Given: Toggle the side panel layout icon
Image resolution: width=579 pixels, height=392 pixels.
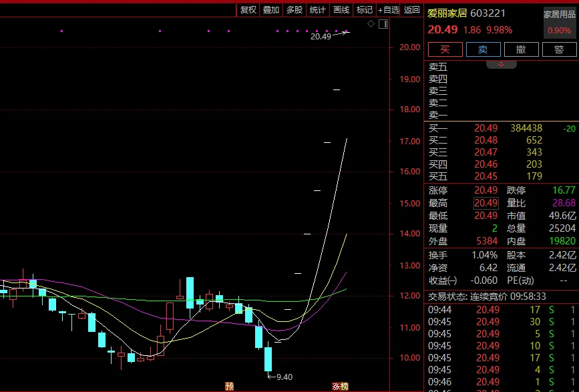Looking at the screenshot, I should click(383, 24).
